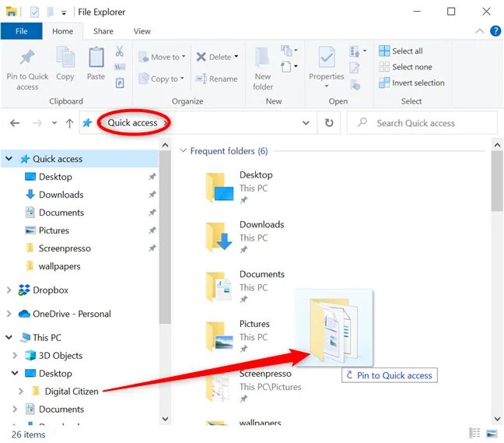The image size is (504, 443).
Task: Minimize the ribbon with the chevron
Action: point(479,31)
